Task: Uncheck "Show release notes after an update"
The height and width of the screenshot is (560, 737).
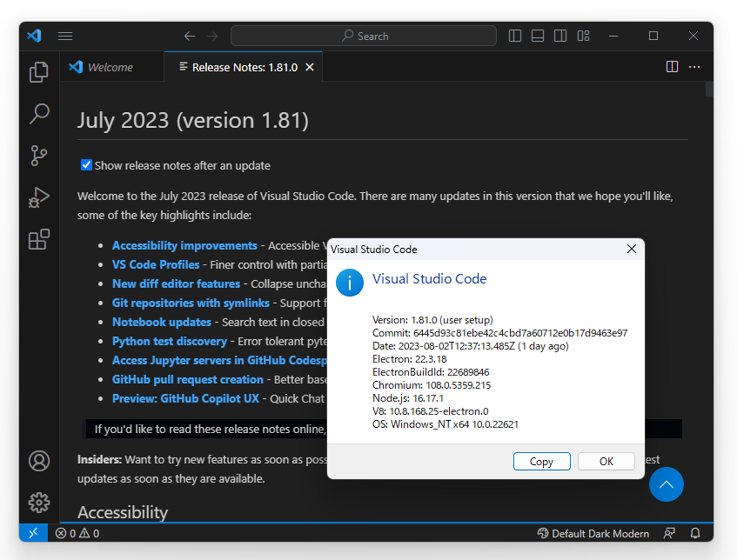Action: (x=86, y=164)
